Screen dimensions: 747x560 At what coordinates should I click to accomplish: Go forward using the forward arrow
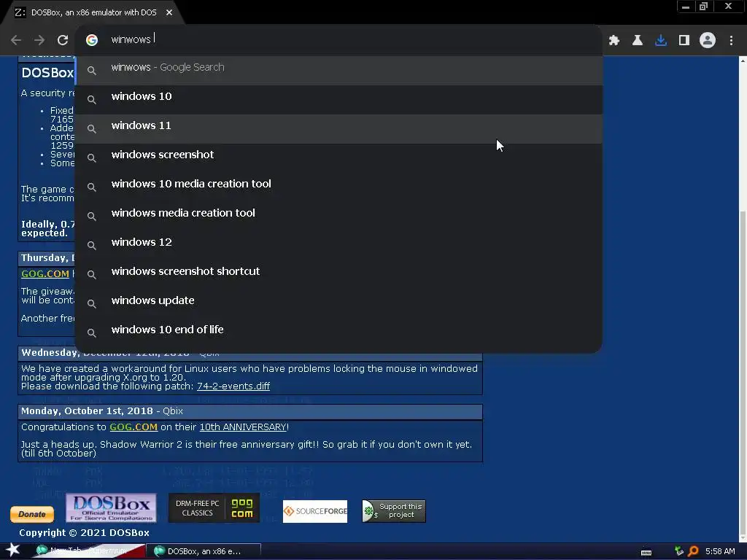tap(39, 40)
